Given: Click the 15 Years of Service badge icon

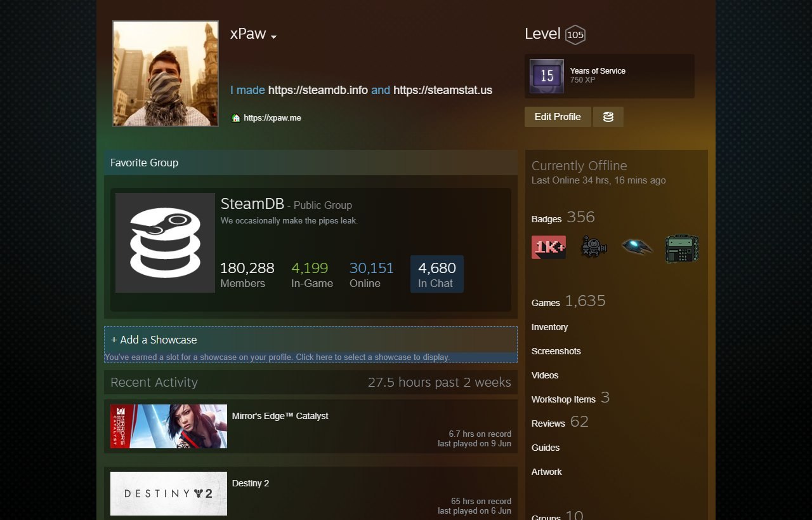Looking at the screenshot, I should coord(547,76).
